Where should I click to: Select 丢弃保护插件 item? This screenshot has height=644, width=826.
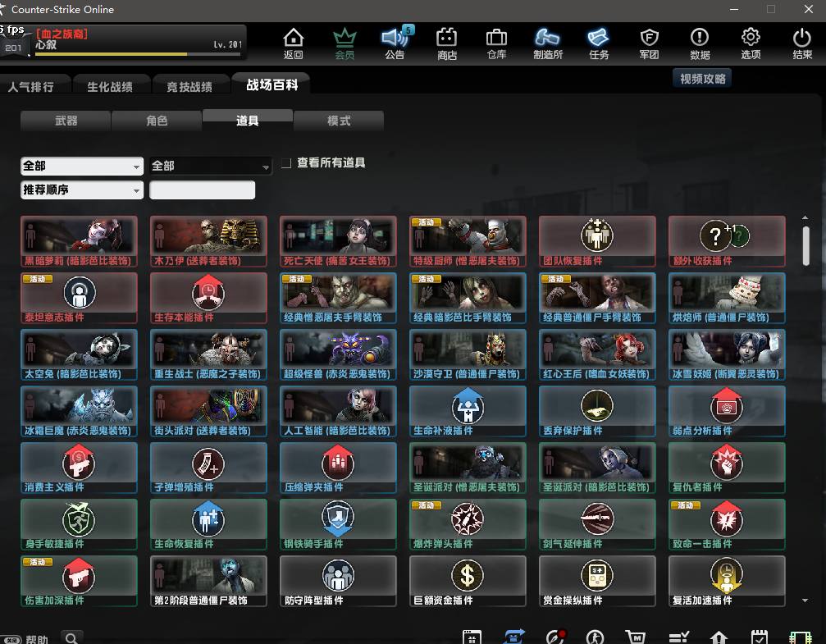click(597, 411)
